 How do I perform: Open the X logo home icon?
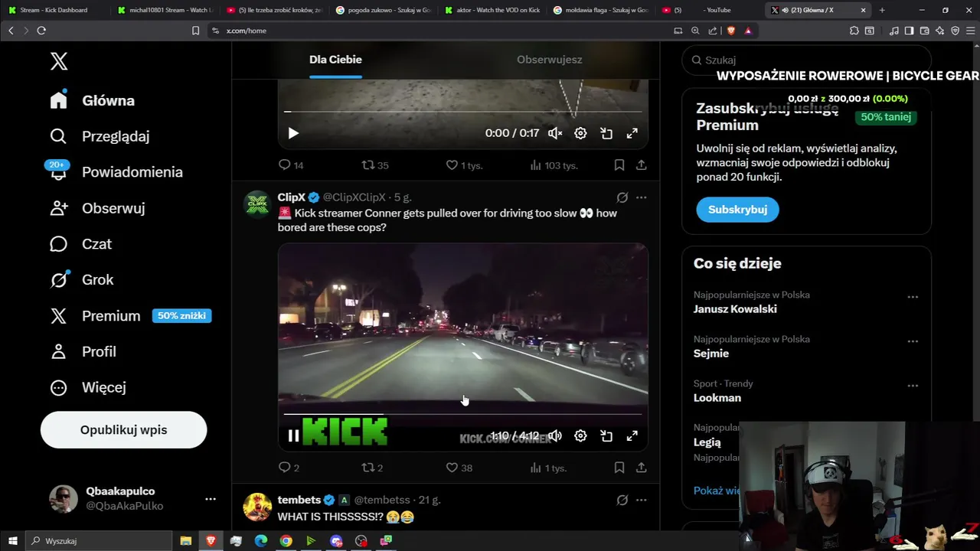point(59,62)
